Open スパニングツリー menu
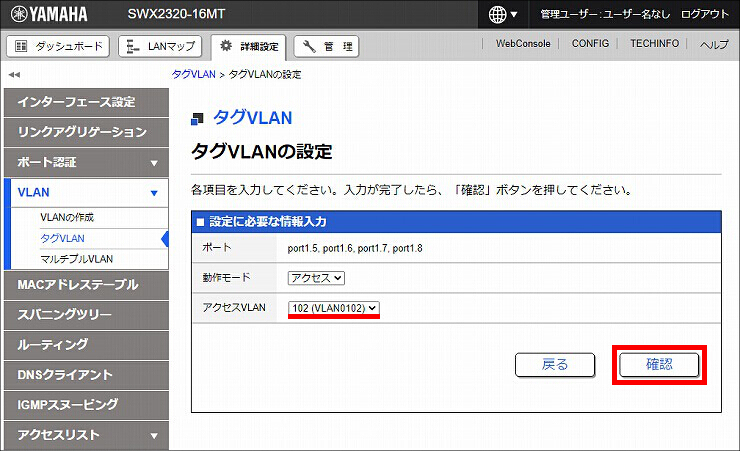Screen dimensions: 740x451 tap(86, 315)
